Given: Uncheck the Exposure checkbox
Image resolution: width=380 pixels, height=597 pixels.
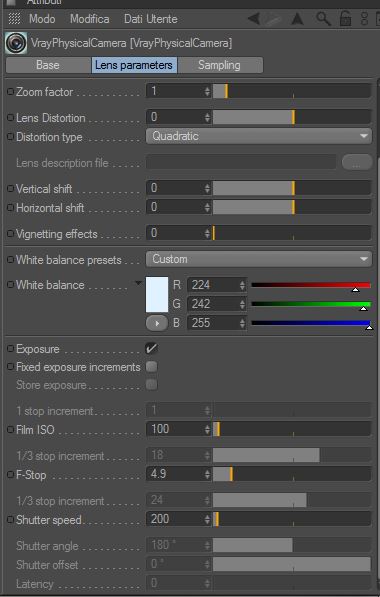Looking at the screenshot, I should coord(152,348).
